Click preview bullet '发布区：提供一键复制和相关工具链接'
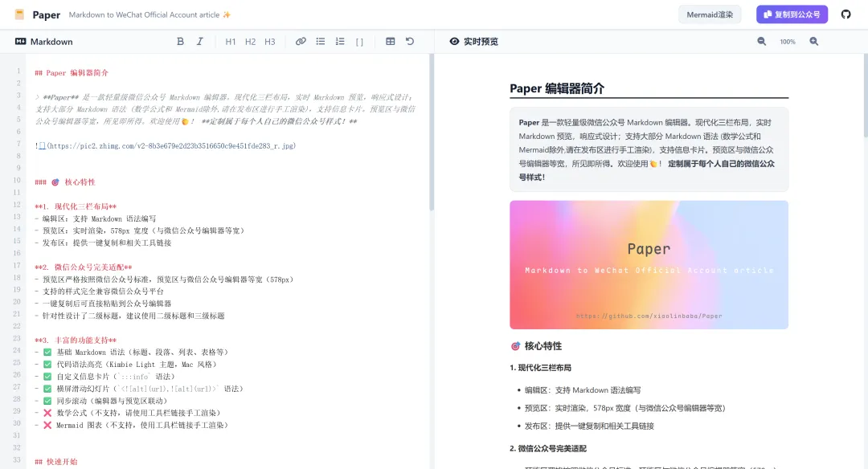868x469 pixels. click(589, 426)
